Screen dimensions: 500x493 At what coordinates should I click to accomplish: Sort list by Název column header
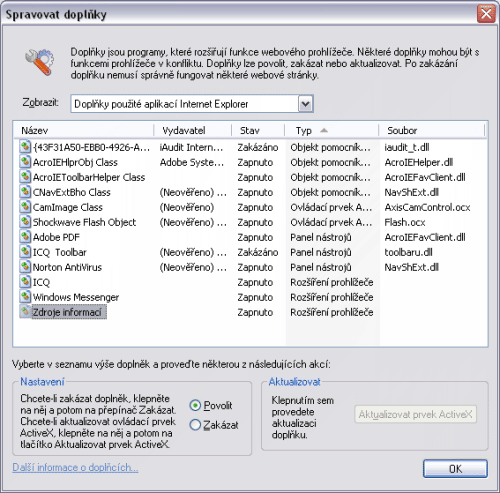point(83,130)
